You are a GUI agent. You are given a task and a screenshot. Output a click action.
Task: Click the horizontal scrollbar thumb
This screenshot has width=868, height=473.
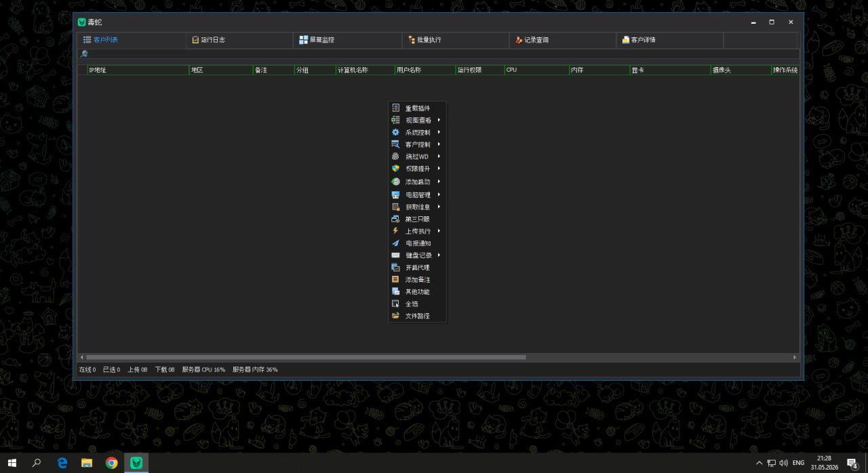click(x=306, y=357)
